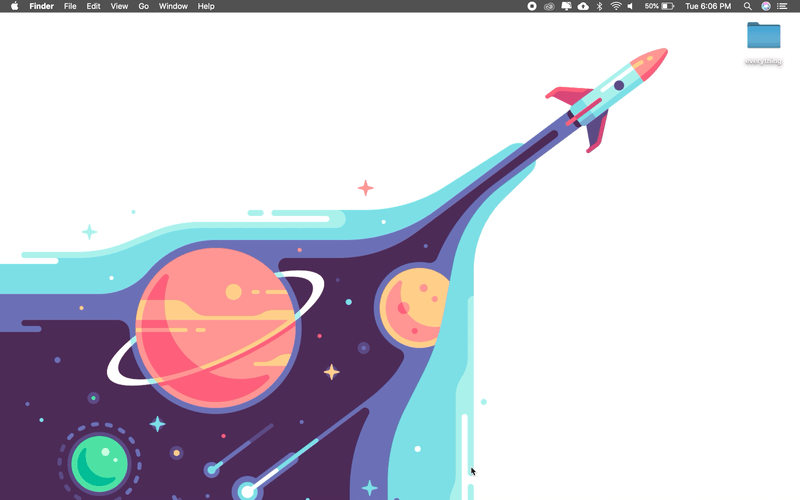Click the display mirroring menu bar icon
800x500 pixels.
[566, 6]
